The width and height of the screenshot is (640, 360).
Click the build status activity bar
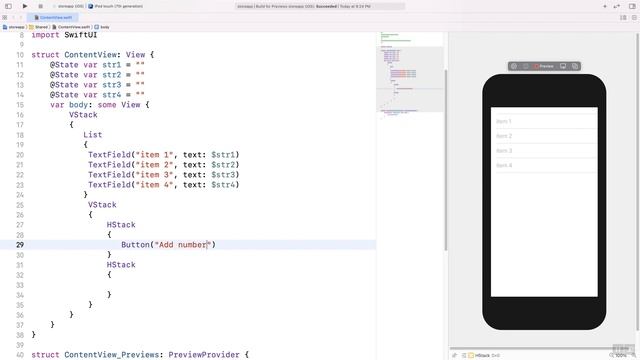click(x=320, y=6)
